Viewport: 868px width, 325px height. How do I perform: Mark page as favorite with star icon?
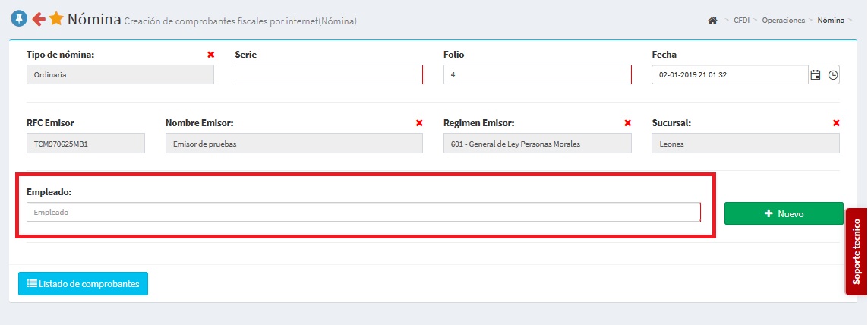pos(56,19)
